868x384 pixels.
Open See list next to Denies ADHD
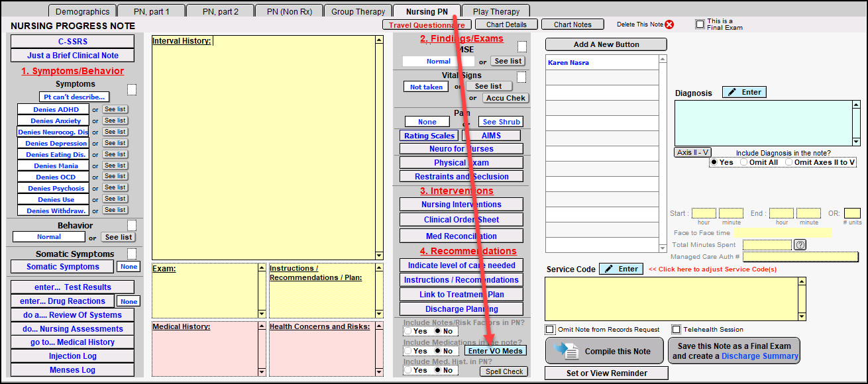coord(115,109)
